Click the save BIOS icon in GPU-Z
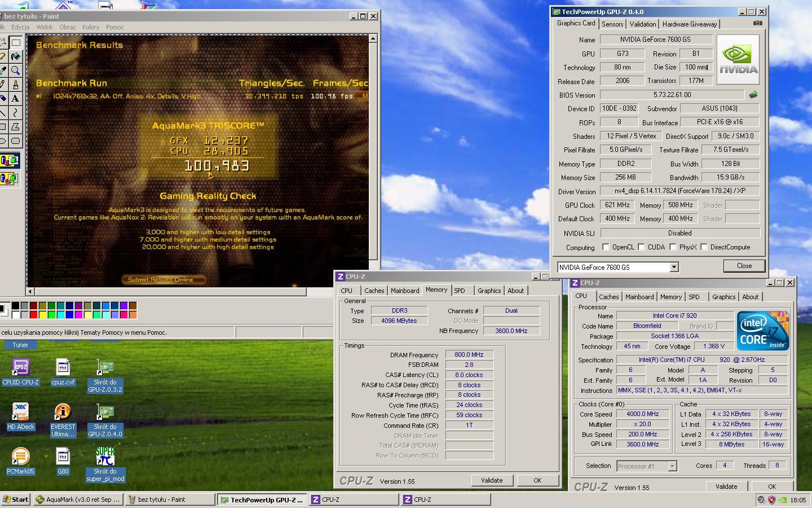812x508 pixels. 753,95
